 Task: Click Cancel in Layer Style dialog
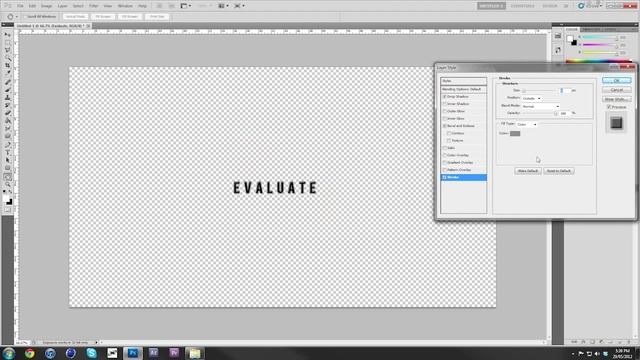click(x=616, y=90)
